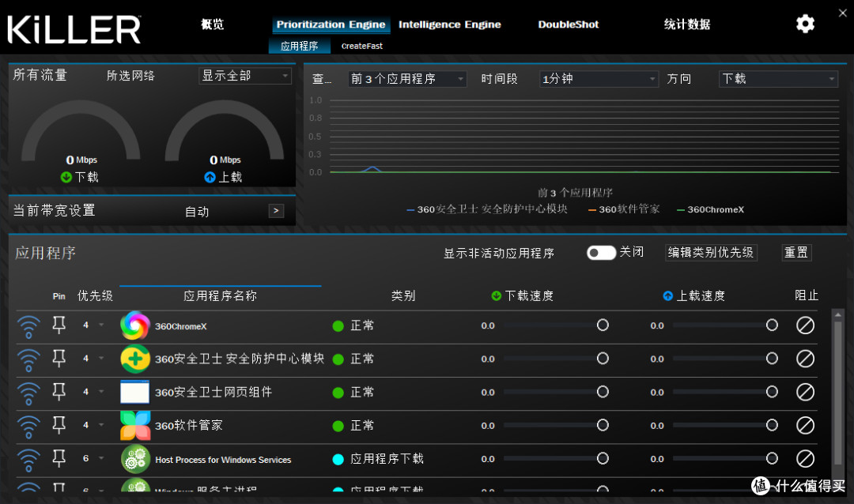Click the scrollbar up arrow in app list

pos(837,314)
